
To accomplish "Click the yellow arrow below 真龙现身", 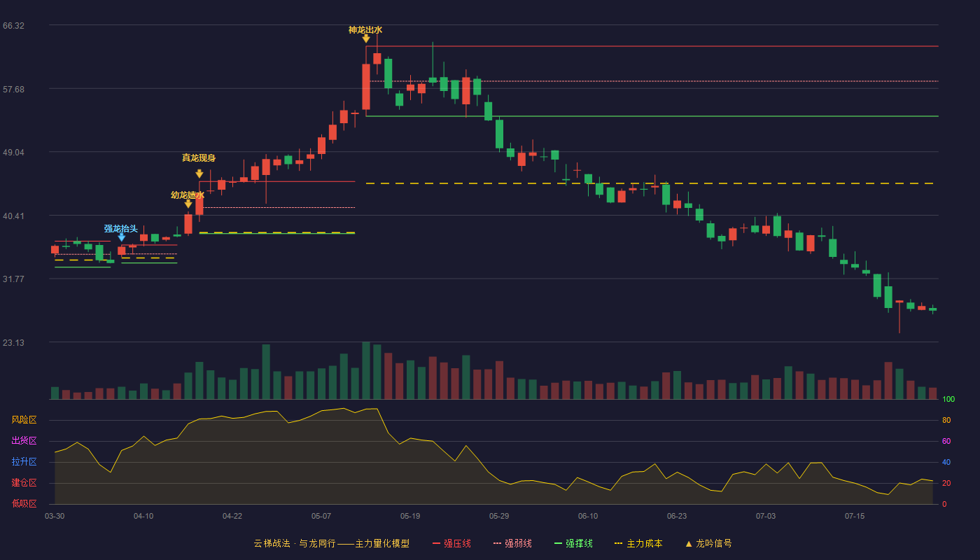I will [199, 174].
